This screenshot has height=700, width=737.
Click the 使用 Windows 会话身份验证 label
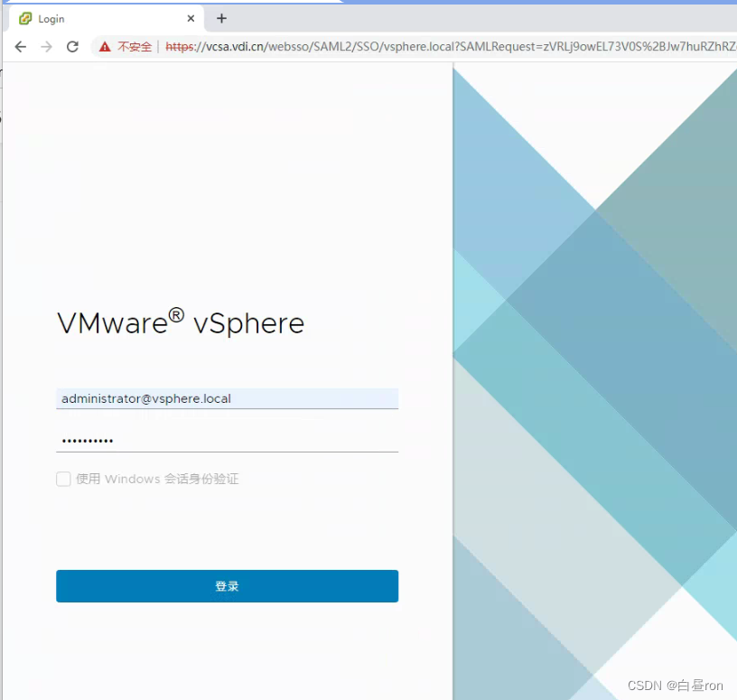(x=157, y=479)
